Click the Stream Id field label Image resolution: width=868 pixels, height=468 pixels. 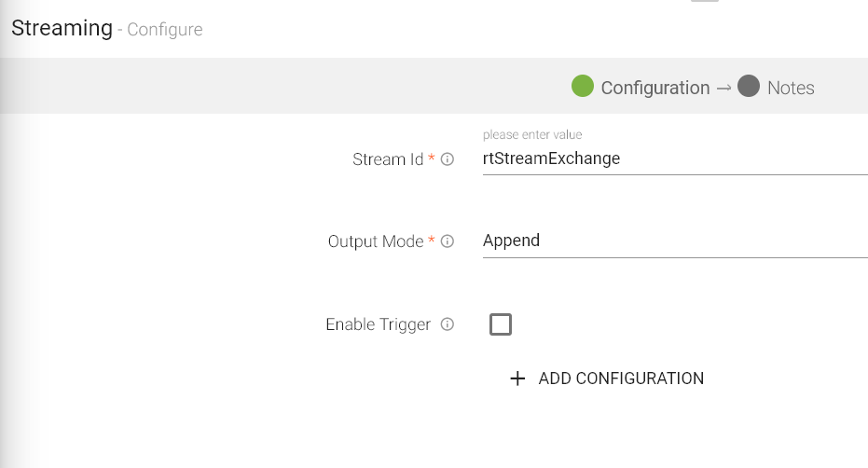click(388, 159)
